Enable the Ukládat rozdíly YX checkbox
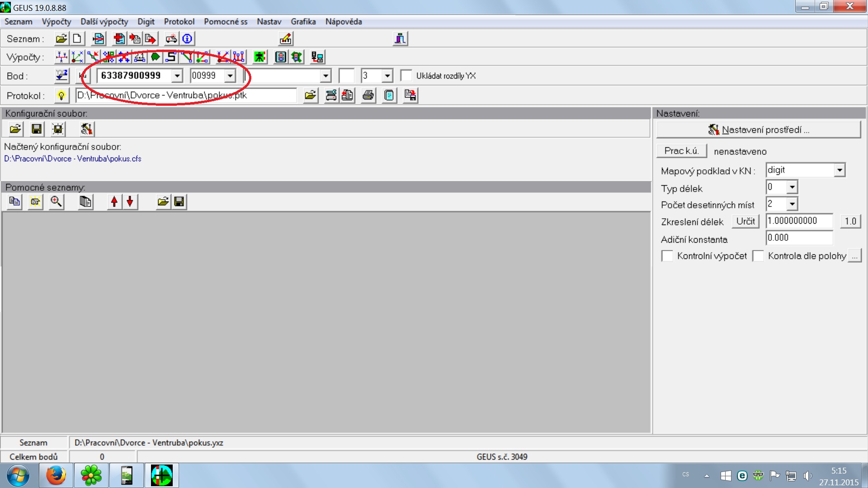Viewport: 868px width, 488px height. [406, 75]
